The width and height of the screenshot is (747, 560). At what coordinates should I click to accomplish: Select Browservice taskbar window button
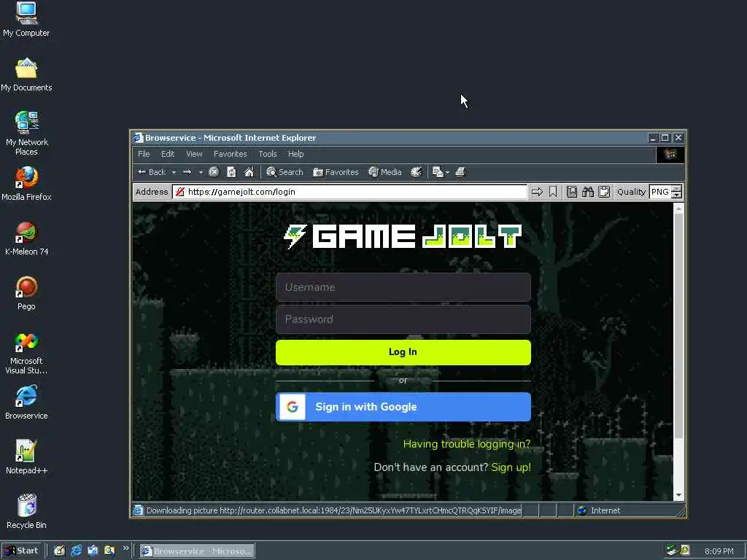197,551
